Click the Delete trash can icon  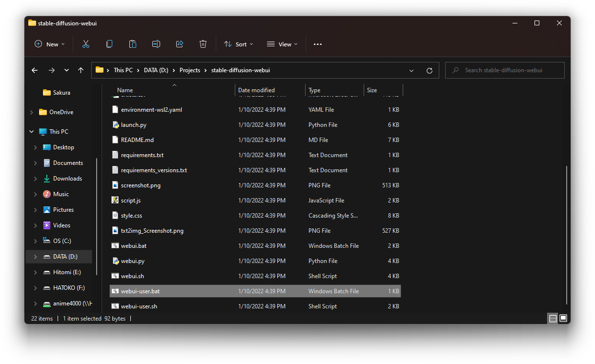[x=203, y=44]
